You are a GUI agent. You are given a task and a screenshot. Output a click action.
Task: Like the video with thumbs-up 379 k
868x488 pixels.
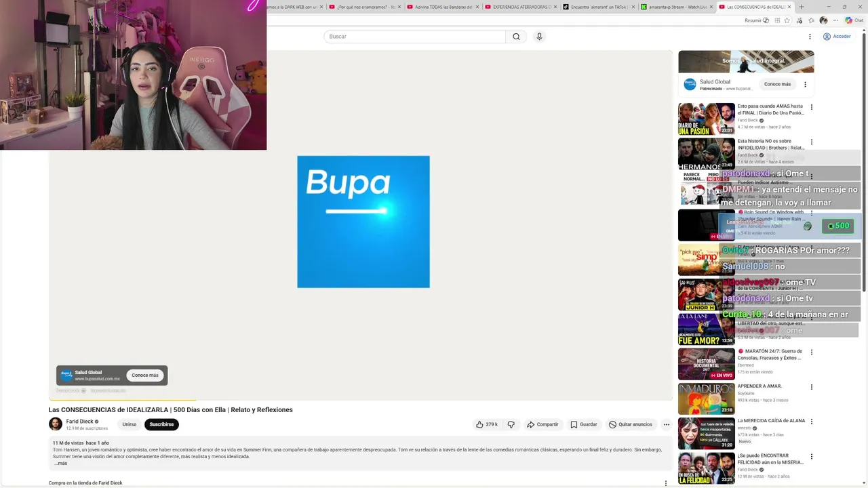click(x=487, y=424)
